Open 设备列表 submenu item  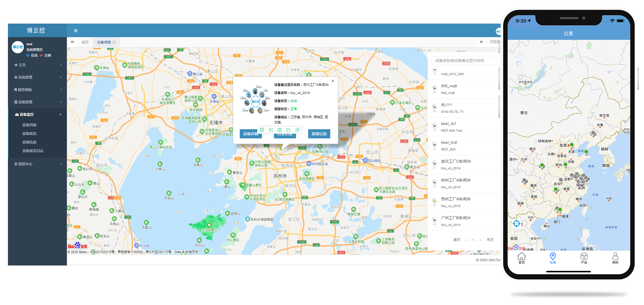29,125
